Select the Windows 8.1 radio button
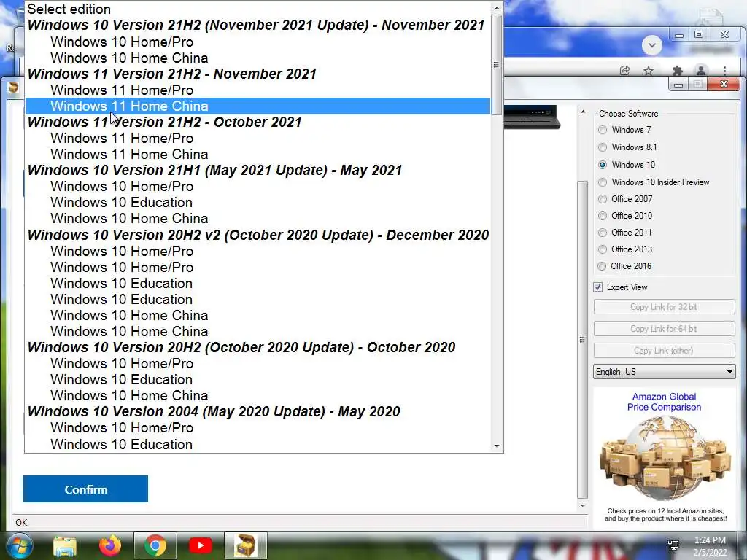This screenshot has height=560, width=747. click(603, 147)
